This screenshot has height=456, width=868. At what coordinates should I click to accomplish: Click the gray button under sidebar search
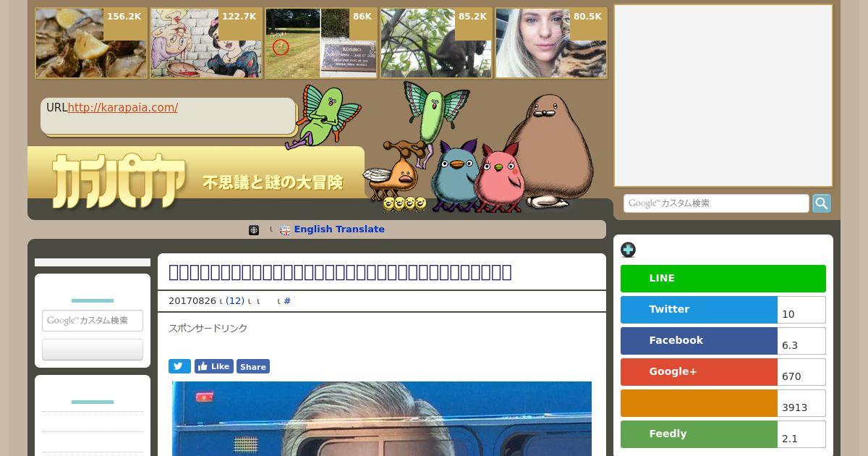click(x=93, y=350)
